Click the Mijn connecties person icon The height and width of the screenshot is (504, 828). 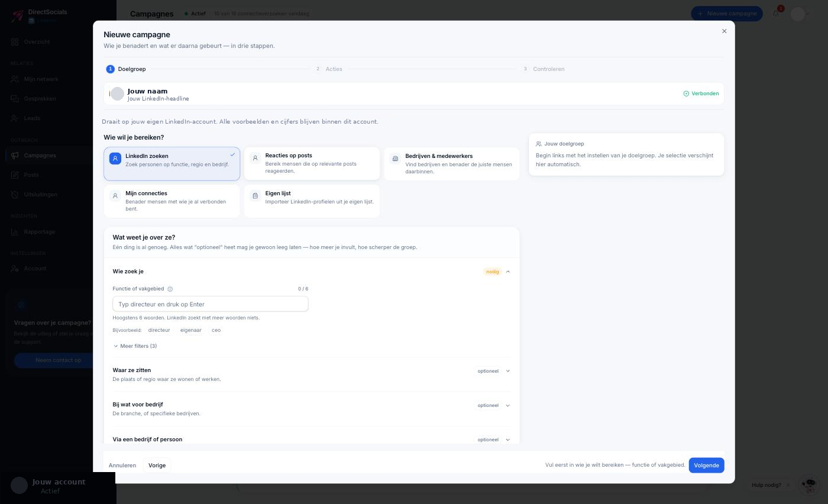115,196
